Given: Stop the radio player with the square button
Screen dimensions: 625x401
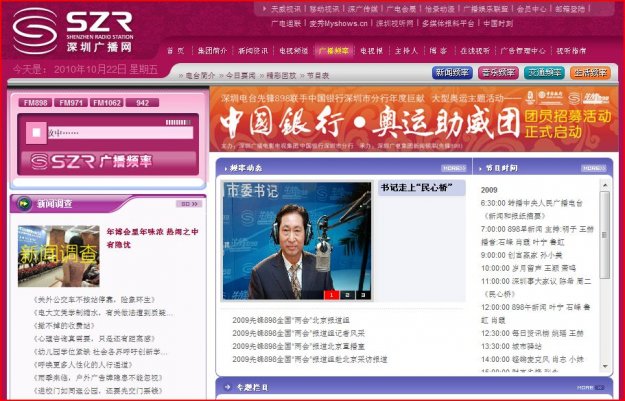Looking at the screenshot, I should coord(36,132).
